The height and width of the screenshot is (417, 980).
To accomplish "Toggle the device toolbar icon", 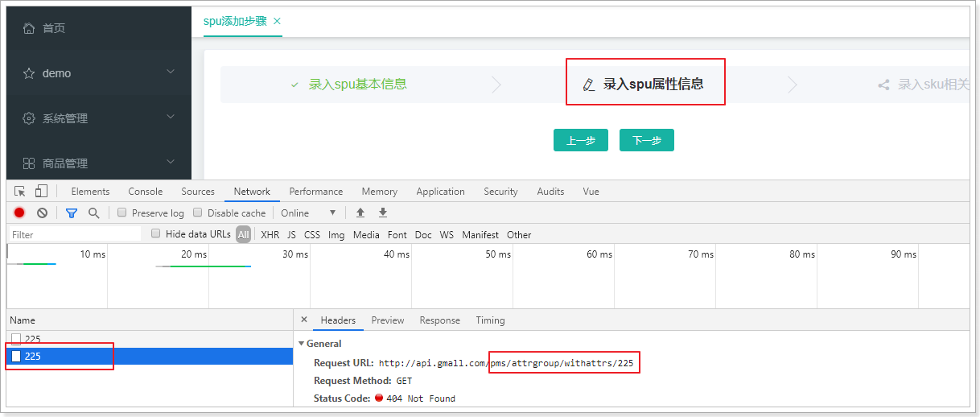I will [x=41, y=192].
